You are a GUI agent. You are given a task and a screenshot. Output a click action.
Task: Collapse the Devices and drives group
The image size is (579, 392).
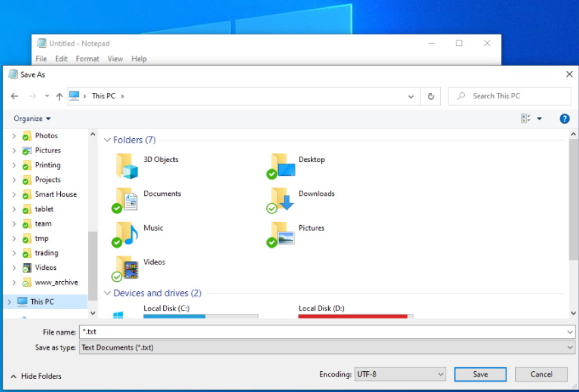pos(107,293)
